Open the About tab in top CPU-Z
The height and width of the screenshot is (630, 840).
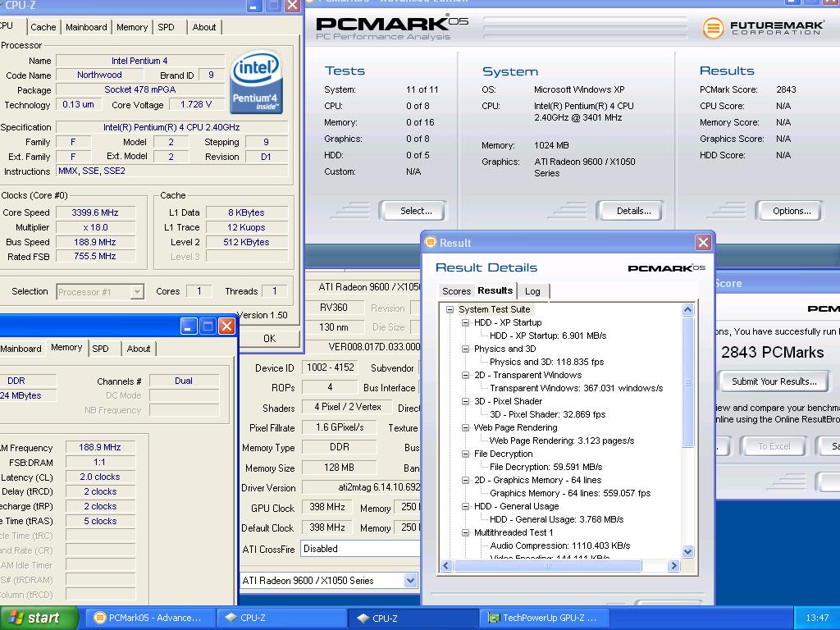coord(204,27)
